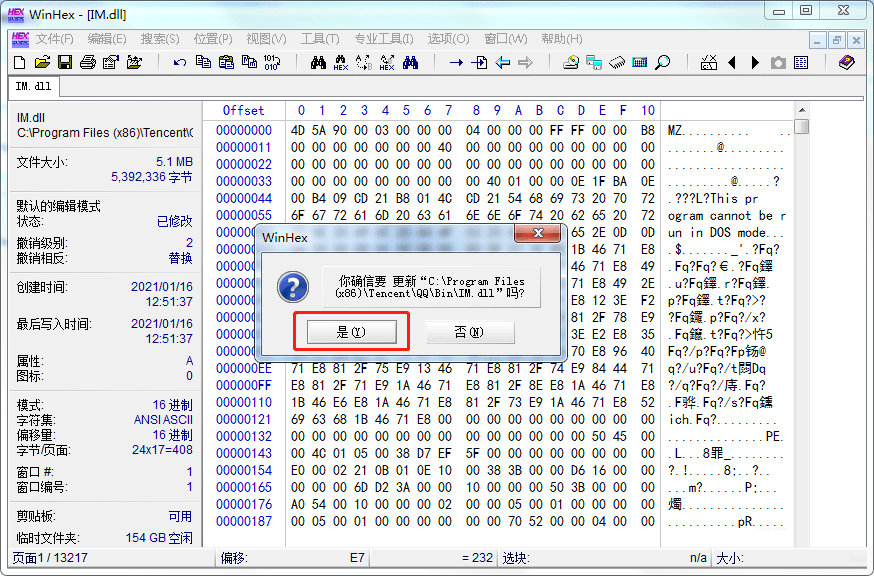
Task: Open the 工具(T) menu
Action: click(320, 39)
